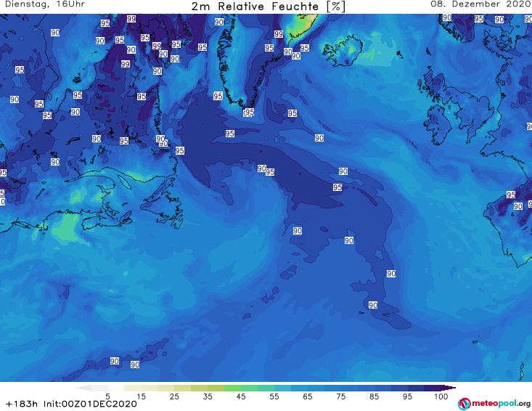Screen dimensions: 532x411
Task: Click the legend value '100'
Action: click(x=441, y=396)
